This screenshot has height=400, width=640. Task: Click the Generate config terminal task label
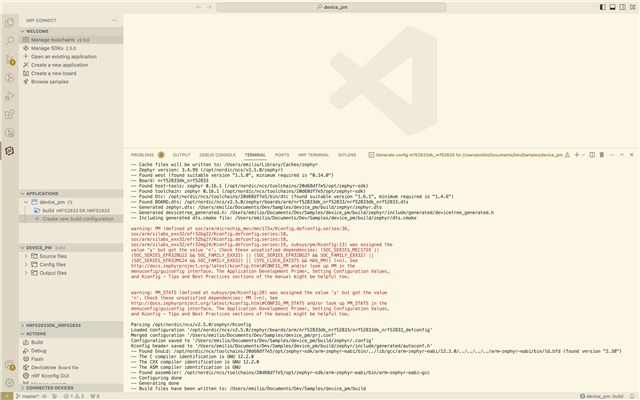[x=469, y=155]
